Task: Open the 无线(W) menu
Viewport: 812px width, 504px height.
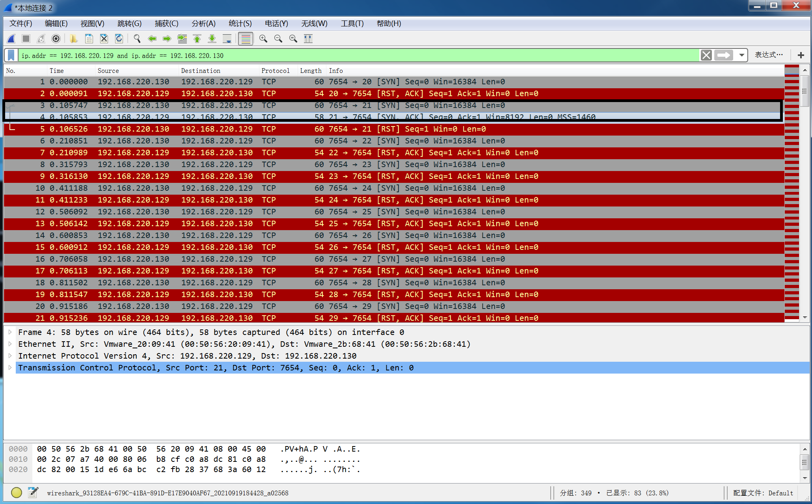Action: (314, 24)
